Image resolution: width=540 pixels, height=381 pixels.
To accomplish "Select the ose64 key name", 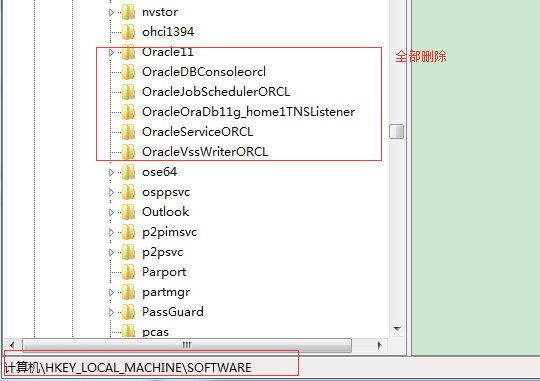I will point(159,172).
